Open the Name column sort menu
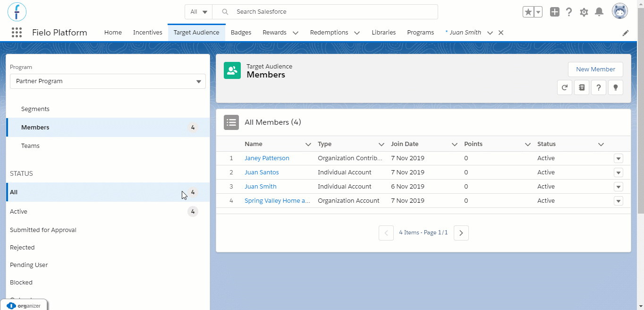 click(x=308, y=144)
